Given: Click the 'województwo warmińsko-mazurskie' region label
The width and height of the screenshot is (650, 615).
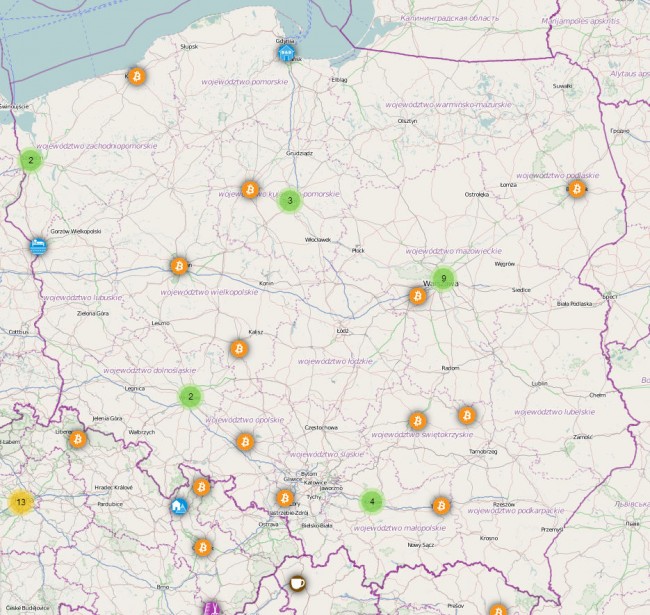Looking at the screenshot, I should click(449, 105).
